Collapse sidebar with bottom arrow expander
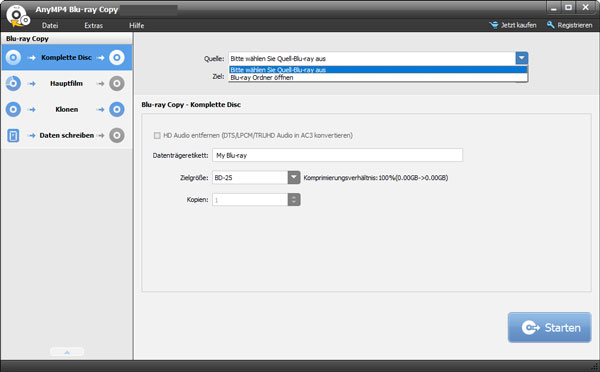Viewport: 600px width, 372px height. [x=67, y=352]
